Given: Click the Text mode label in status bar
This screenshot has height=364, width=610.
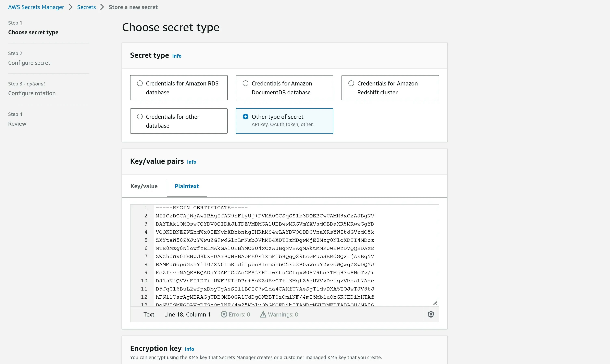Looking at the screenshot, I should 149,314.
